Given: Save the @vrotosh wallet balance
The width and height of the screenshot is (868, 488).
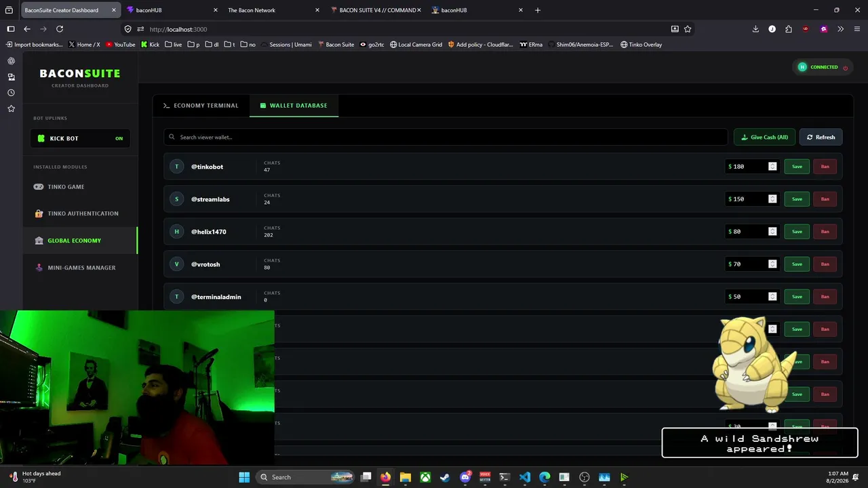Looking at the screenshot, I should (797, 264).
